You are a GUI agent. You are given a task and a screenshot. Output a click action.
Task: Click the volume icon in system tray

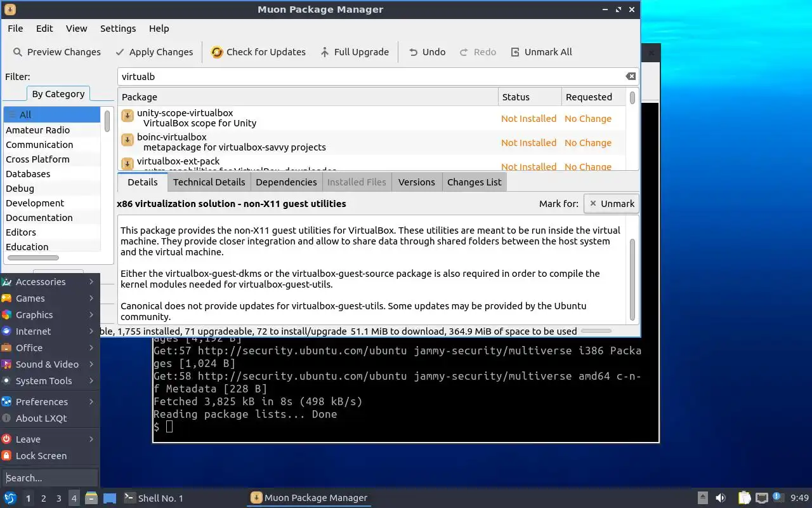[721, 498]
